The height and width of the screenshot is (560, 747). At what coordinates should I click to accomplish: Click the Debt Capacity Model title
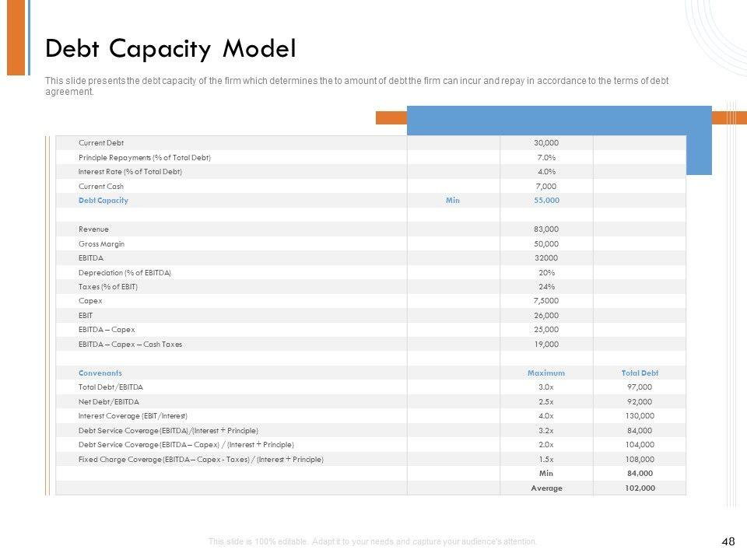point(170,48)
